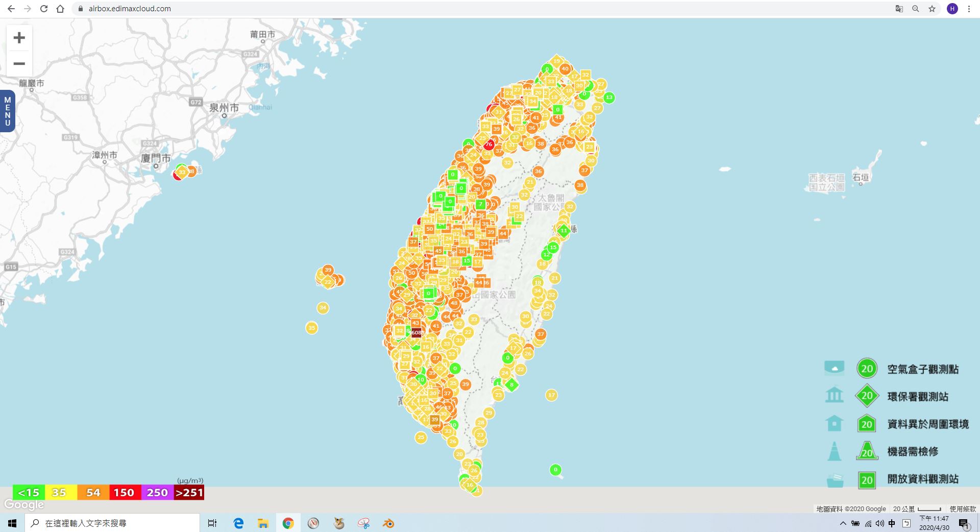Select the red 76 sensor marker
Screen dimensions: 980x532
(x=488, y=144)
